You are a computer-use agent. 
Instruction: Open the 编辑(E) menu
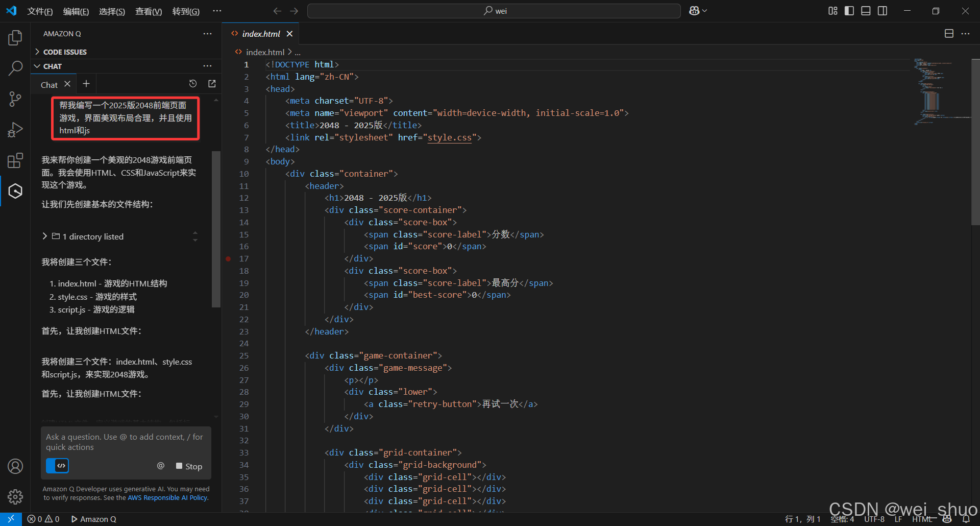(x=76, y=11)
